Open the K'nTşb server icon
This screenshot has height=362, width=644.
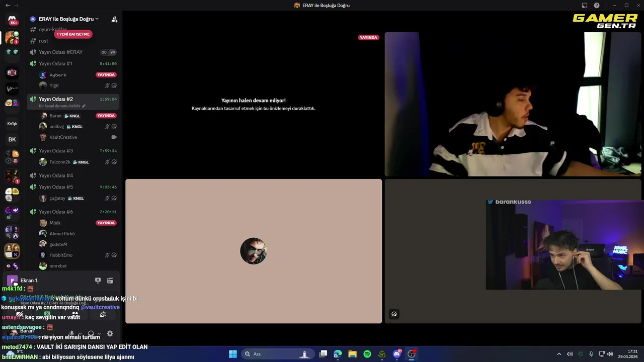coord(12,123)
